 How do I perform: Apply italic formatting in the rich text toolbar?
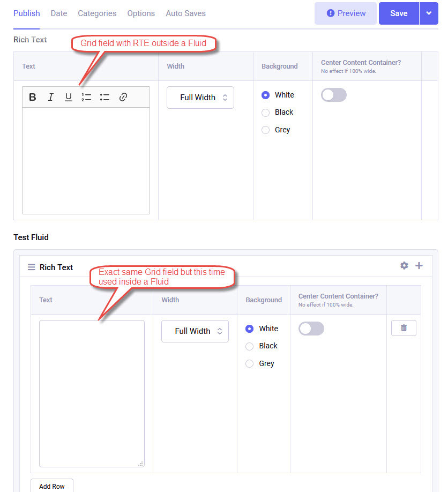(50, 97)
